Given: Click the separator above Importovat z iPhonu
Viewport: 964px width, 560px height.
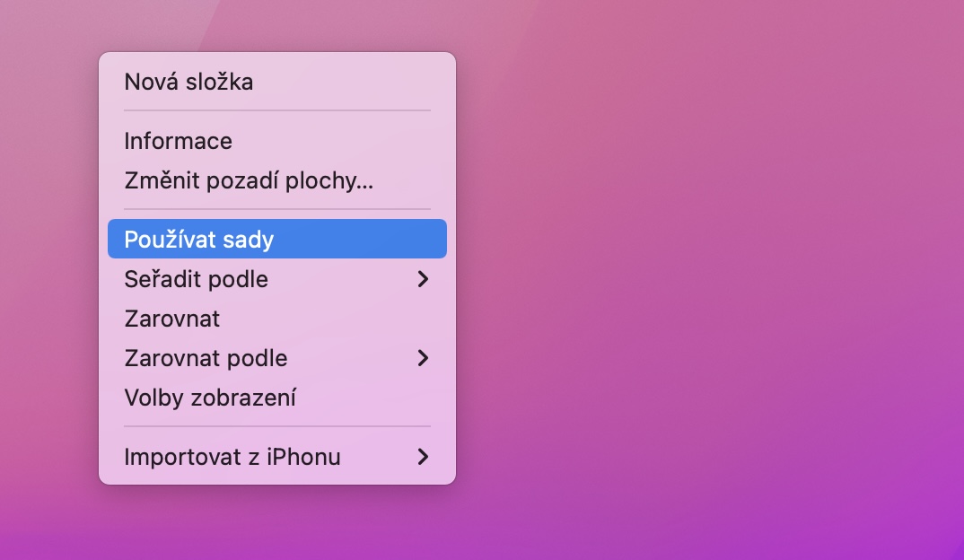Looking at the screenshot, I should coord(276,427).
